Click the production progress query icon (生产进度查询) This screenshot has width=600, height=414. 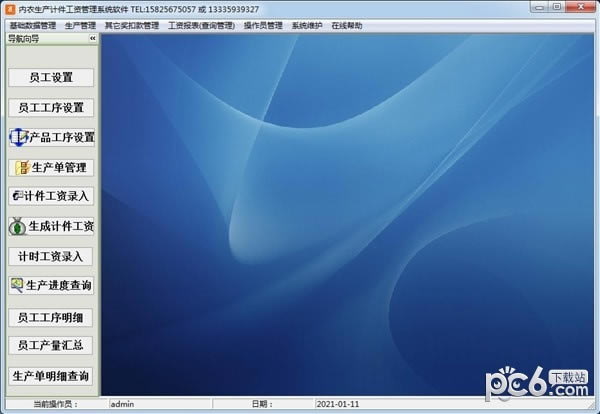(x=17, y=286)
